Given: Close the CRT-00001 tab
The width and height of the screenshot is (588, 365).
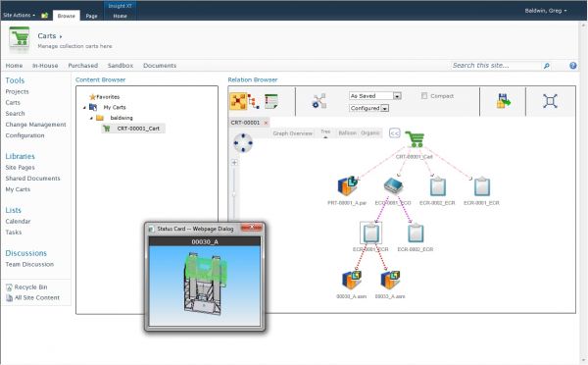Looking at the screenshot, I should coord(266,123).
